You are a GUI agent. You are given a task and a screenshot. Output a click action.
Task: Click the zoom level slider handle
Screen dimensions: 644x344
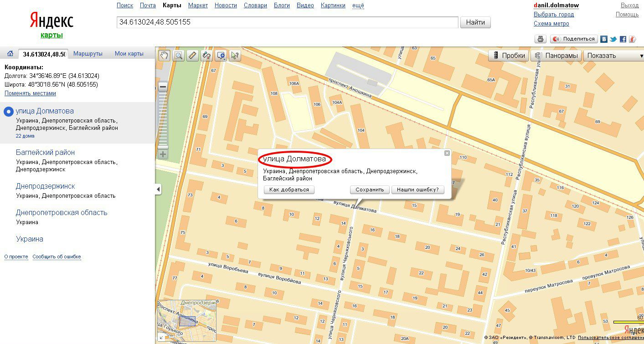pos(163,147)
